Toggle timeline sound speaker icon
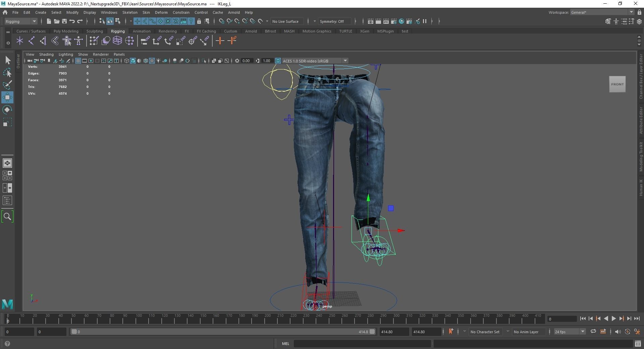The image size is (644, 349). (618, 332)
